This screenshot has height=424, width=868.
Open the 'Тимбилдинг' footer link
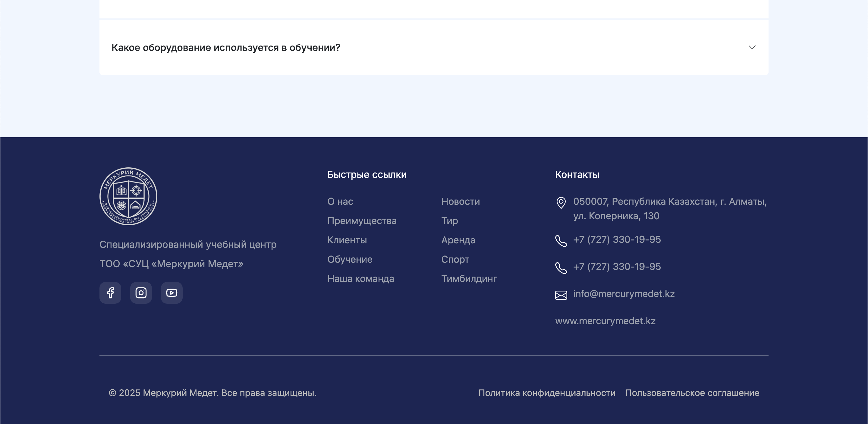[469, 278]
